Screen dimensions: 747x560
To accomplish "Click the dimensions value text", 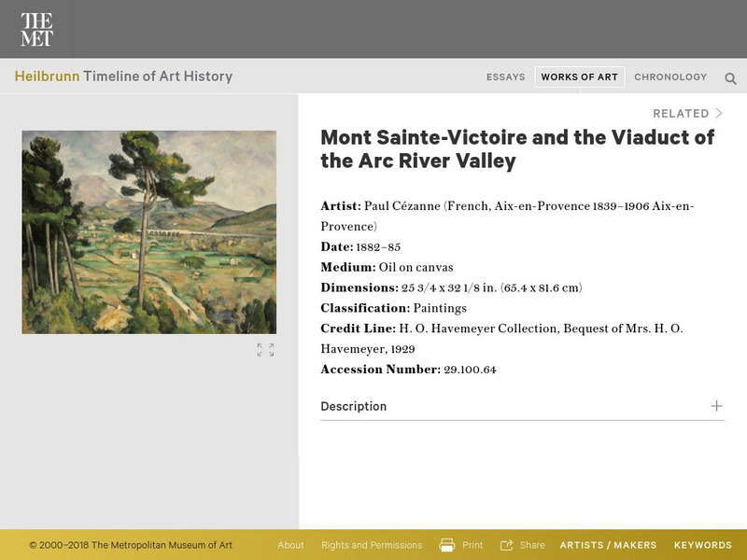I will [x=492, y=288].
